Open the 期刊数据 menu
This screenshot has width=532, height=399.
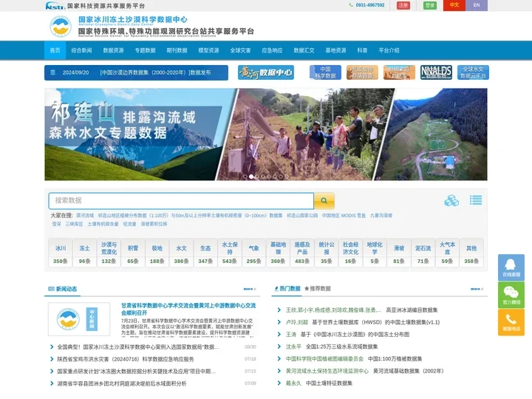[x=177, y=50]
